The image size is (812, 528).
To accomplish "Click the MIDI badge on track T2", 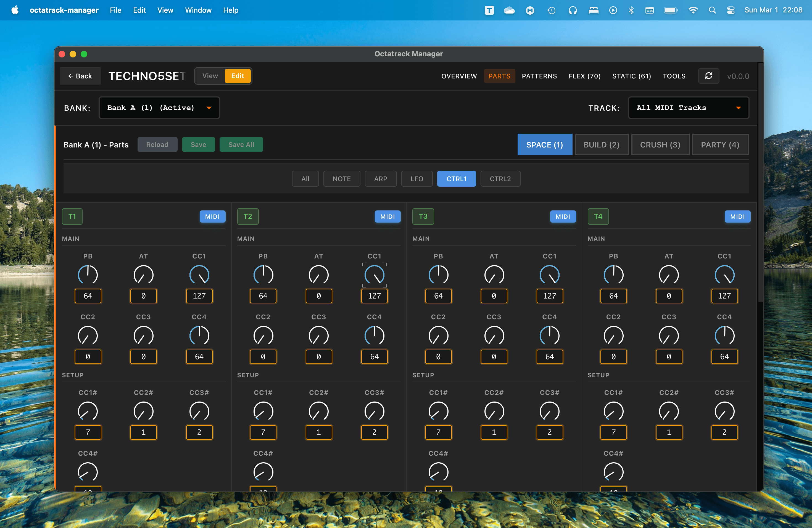I will pyautogui.click(x=387, y=216).
